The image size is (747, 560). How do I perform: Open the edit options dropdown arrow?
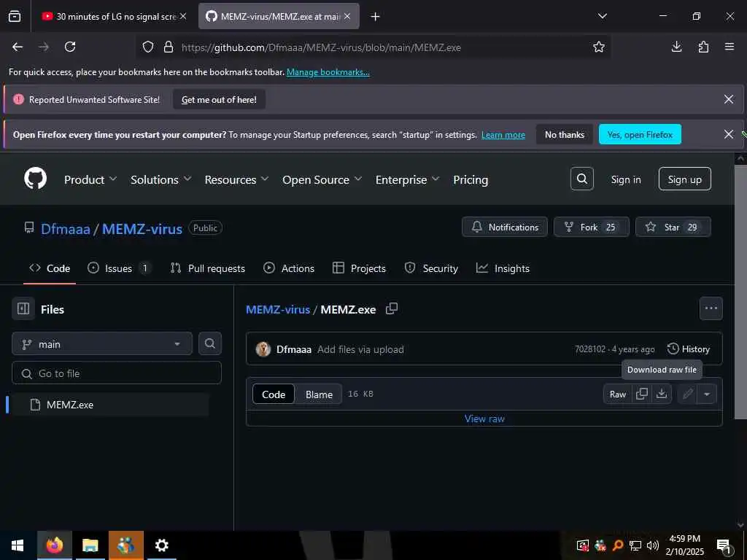(707, 394)
